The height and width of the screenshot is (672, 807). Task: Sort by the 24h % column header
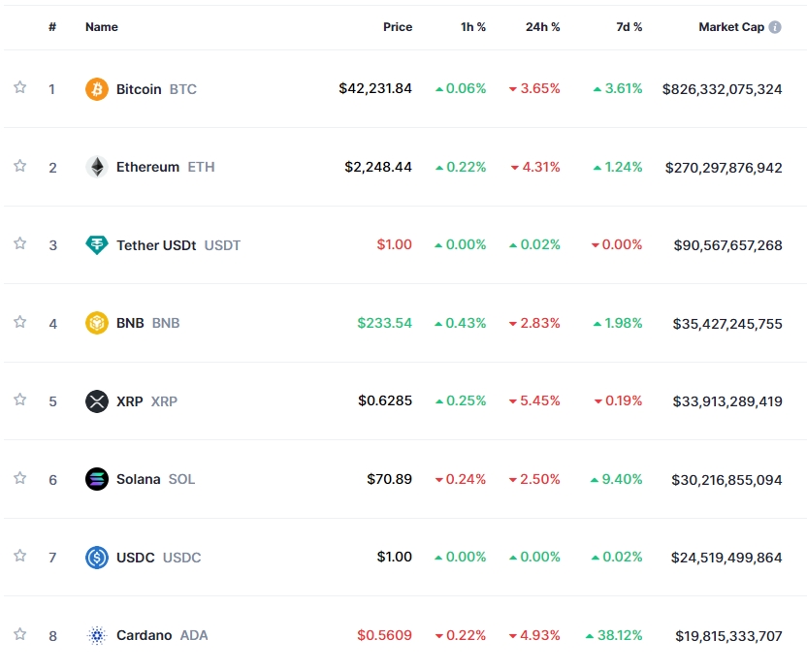click(542, 27)
